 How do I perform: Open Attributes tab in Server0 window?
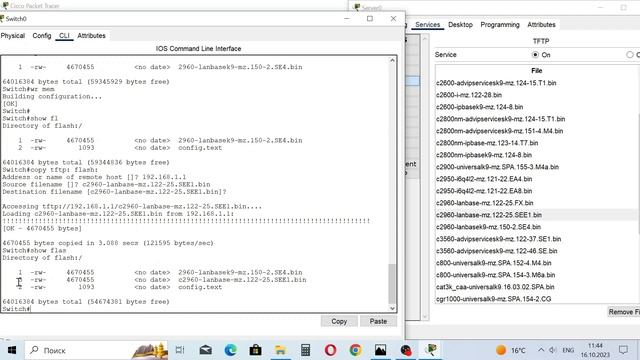tap(541, 25)
